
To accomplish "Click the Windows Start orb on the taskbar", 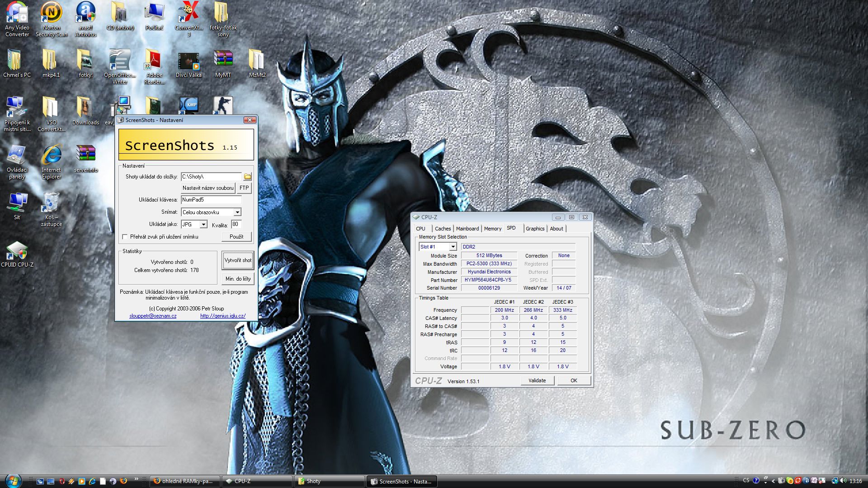I will pyautogui.click(x=13, y=481).
